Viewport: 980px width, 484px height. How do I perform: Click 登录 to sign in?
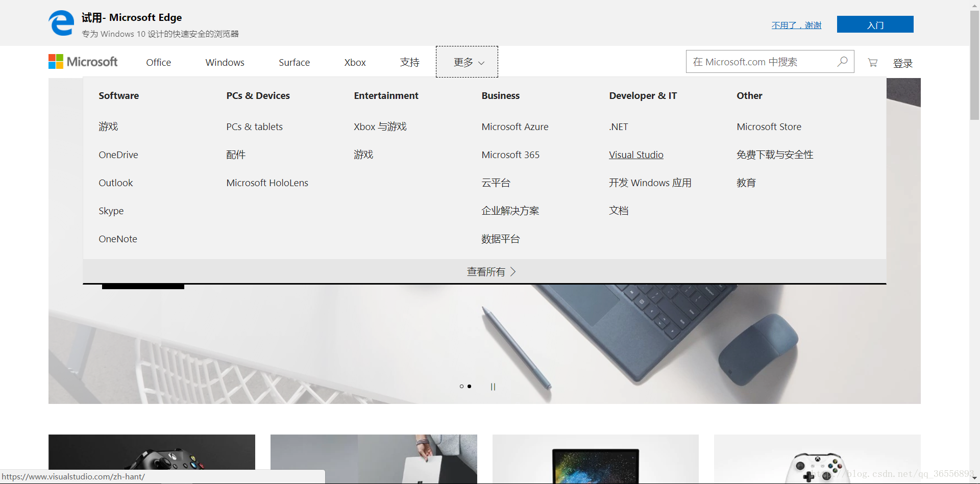pyautogui.click(x=903, y=63)
